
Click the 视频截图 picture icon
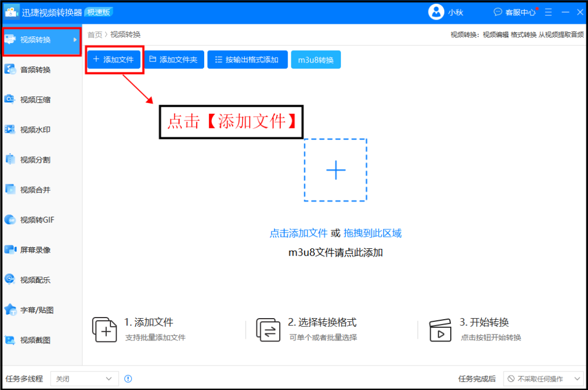click(10, 340)
